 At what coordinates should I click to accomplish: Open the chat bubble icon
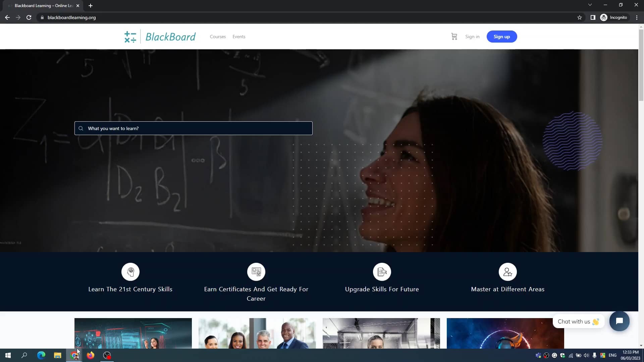tap(619, 321)
